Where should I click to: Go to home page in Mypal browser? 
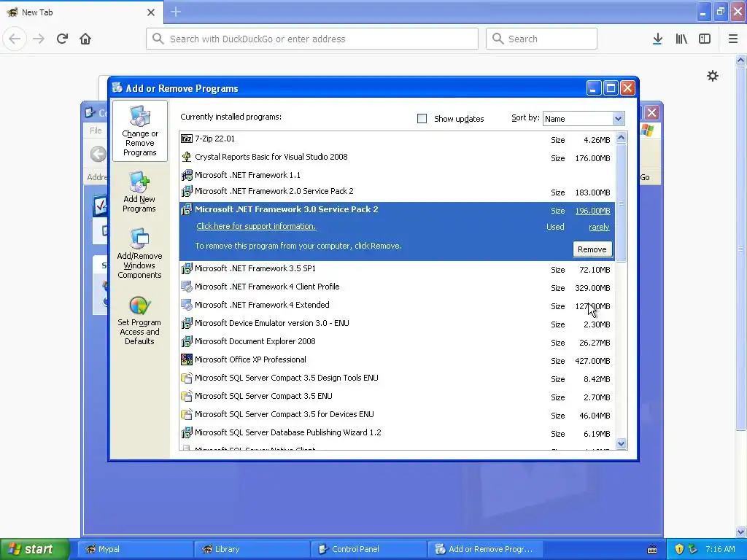(85, 39)
